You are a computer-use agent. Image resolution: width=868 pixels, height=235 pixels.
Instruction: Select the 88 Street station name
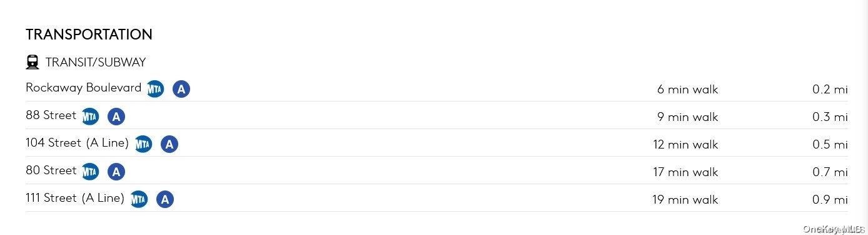51,115
